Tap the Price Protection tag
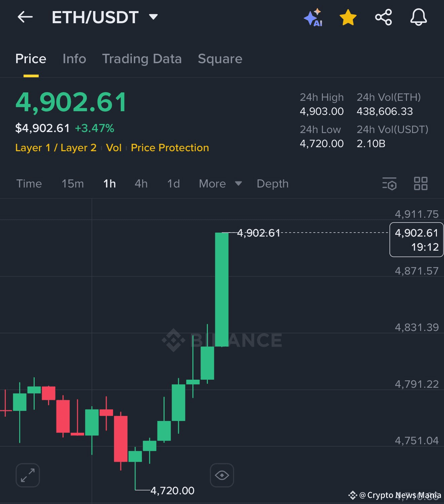 [170, 148]
